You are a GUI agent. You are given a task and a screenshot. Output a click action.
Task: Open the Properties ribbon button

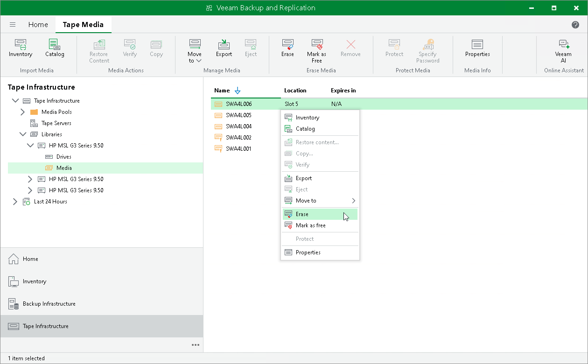477,49
